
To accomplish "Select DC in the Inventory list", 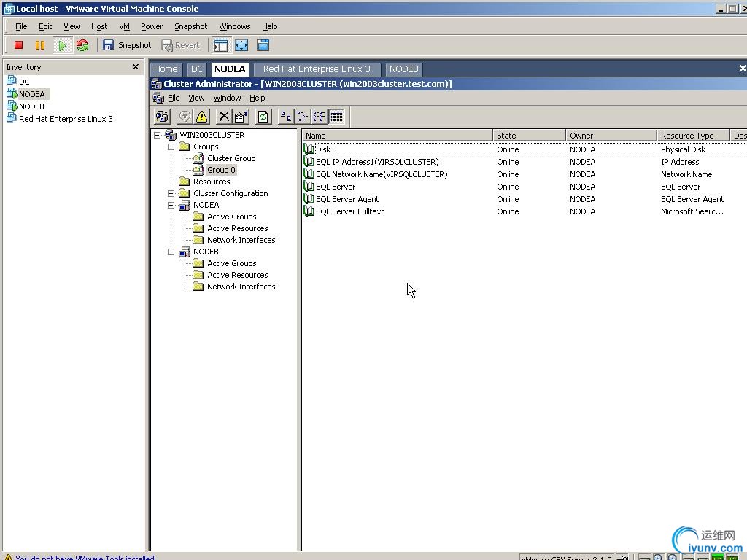I will point(24,82).
